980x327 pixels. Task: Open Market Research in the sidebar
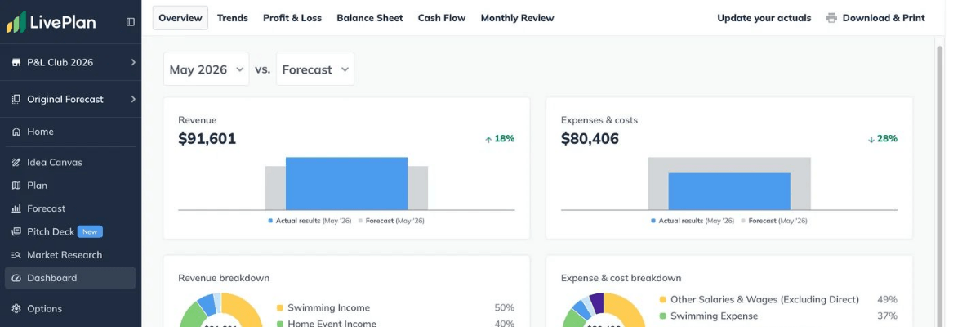[x=70, y=255]
